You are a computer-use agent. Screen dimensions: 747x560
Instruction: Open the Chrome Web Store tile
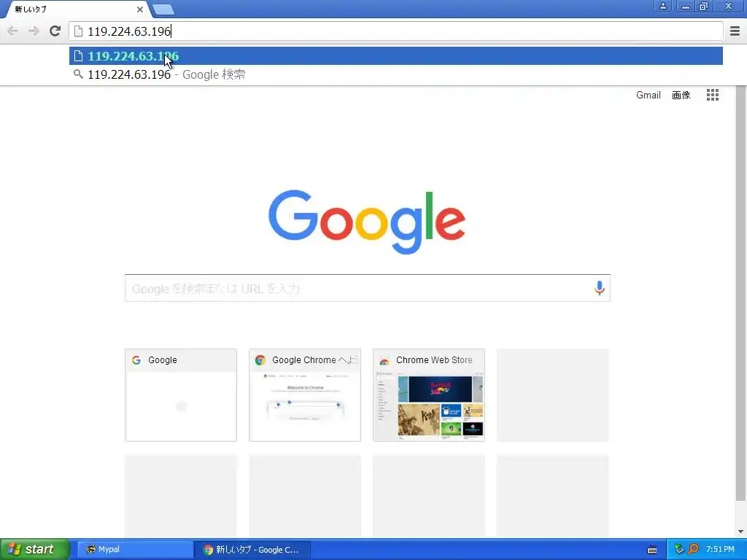click(429, 395)
